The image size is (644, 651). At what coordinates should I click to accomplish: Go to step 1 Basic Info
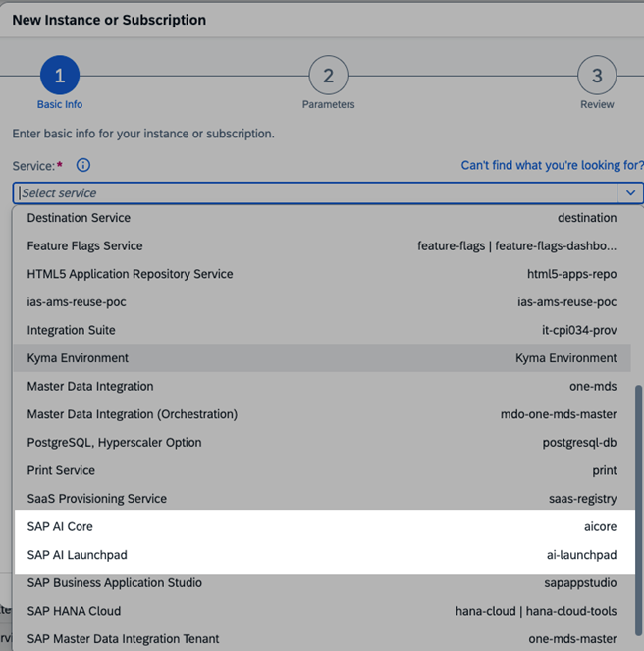pos(60,77)
